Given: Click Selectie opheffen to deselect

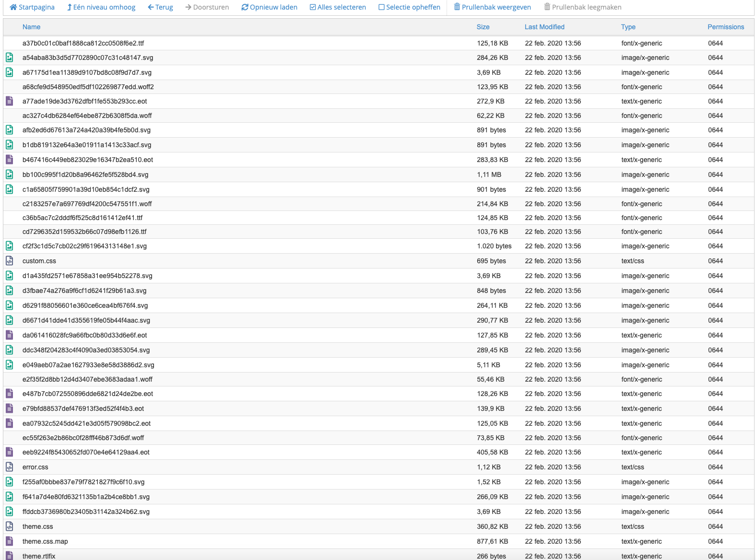Looking at the screenshot, I should pyautogui.click(x=409, y=7).
